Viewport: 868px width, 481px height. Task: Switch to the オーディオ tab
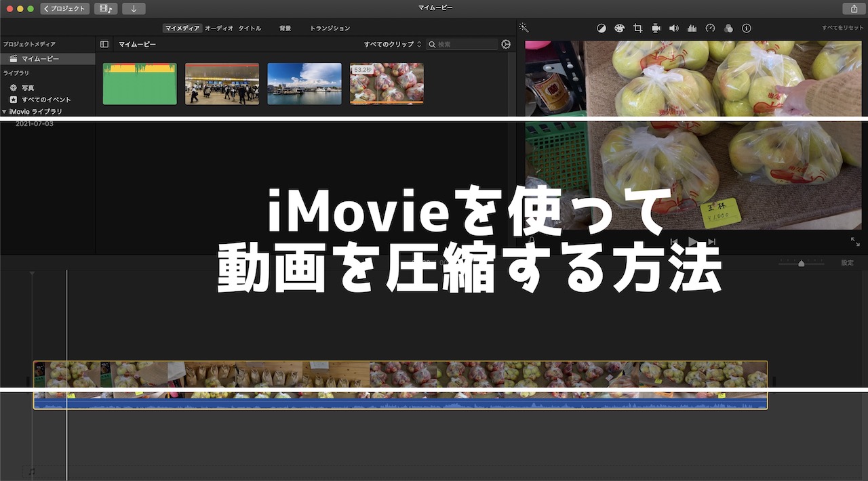[x=219, y=28]
